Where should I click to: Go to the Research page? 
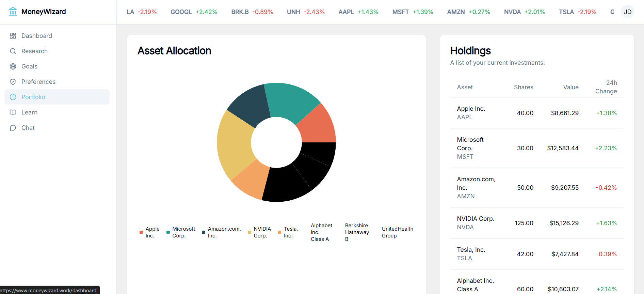(57, 51)
